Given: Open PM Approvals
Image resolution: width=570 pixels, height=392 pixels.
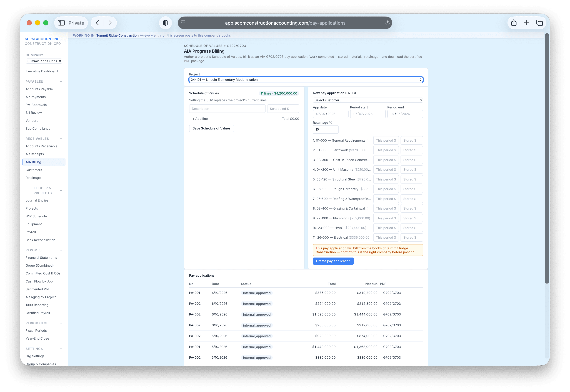Looking at the screenshot, I should pos(36,105).
